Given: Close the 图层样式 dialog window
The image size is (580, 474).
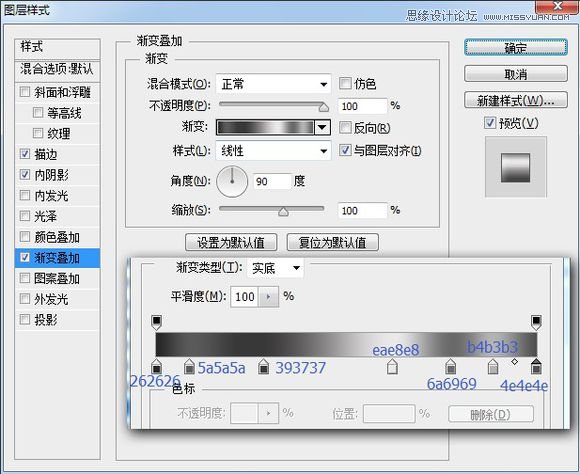Looking at the screenshot, I should [x=557, y=6].
